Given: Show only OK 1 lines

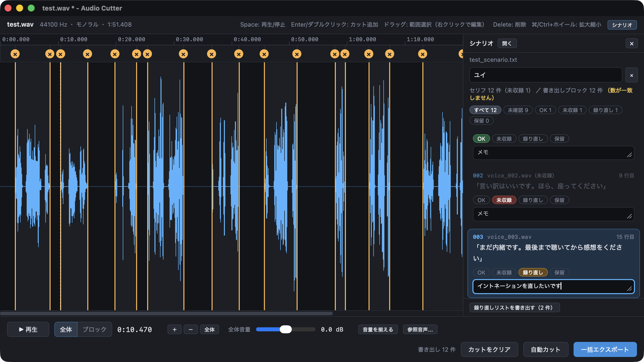Looking at the screenshot, I should [545, 110].
